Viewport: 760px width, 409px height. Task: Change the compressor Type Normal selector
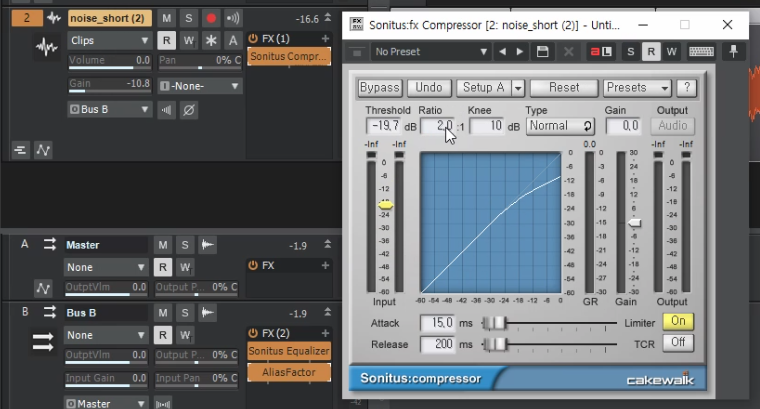(560, 126)
